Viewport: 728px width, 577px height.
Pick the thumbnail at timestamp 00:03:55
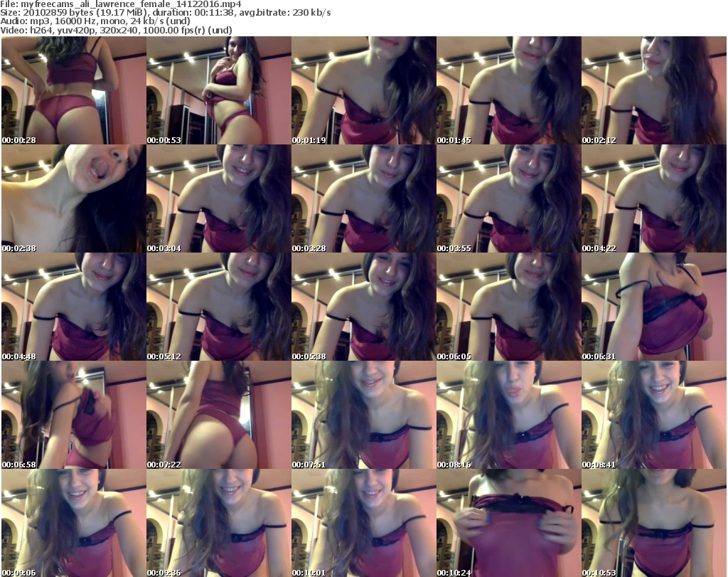[509, 198]
